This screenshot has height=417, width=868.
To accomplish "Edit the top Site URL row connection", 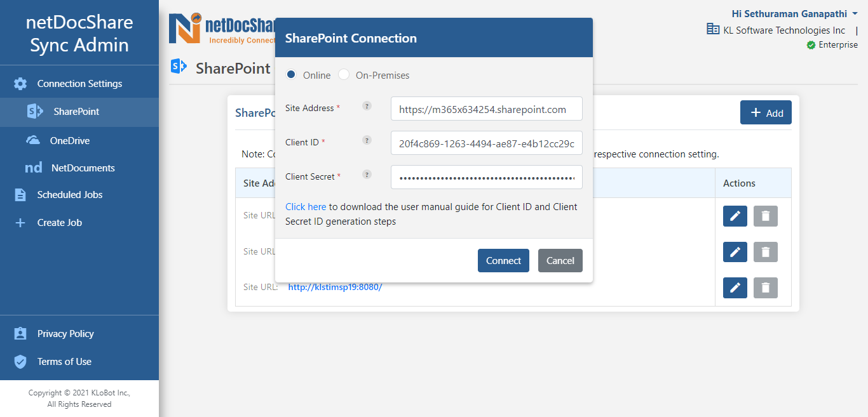I will coord(735,216).
